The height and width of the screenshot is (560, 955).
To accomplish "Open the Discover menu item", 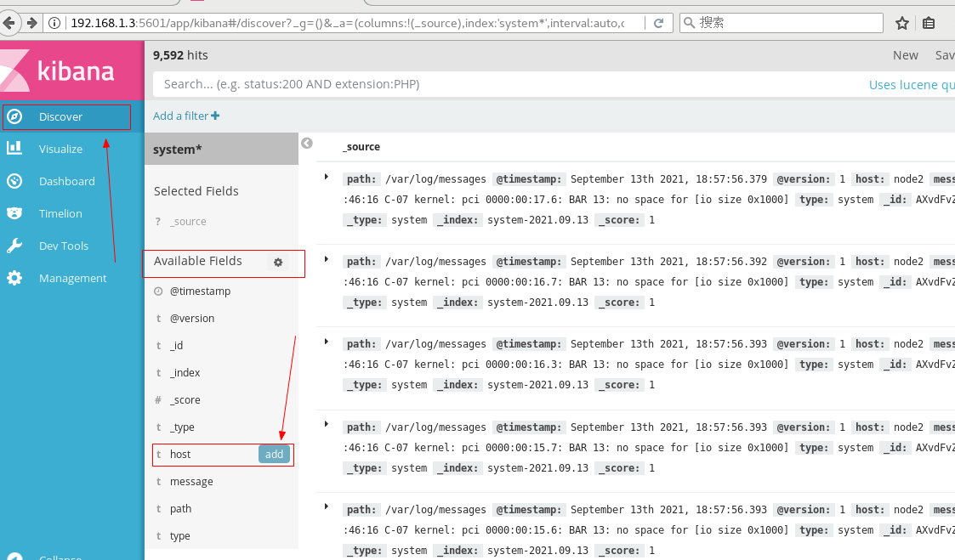I will (72, 116).
